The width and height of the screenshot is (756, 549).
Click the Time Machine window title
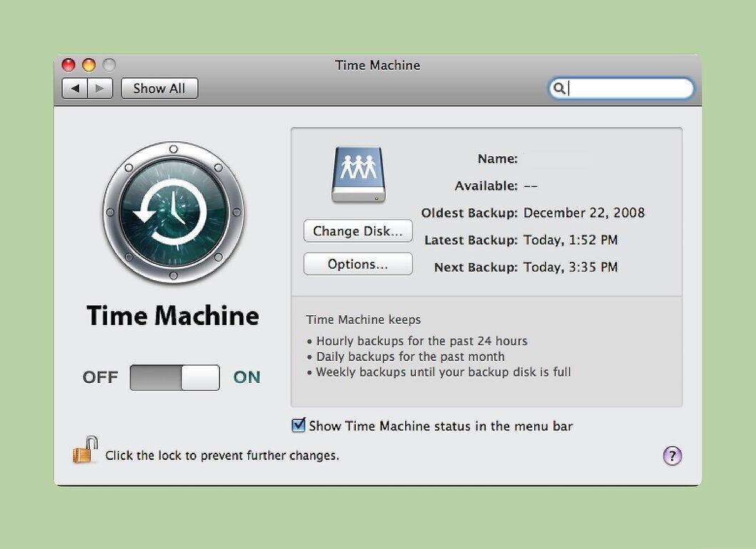pos(377,65)
